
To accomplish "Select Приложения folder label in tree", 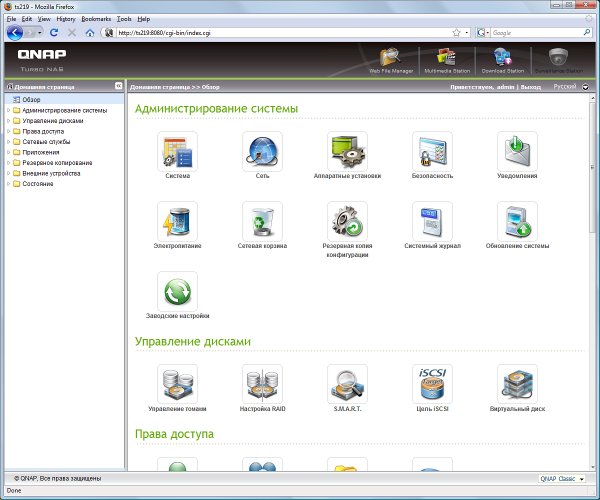I will pos(41,152).
